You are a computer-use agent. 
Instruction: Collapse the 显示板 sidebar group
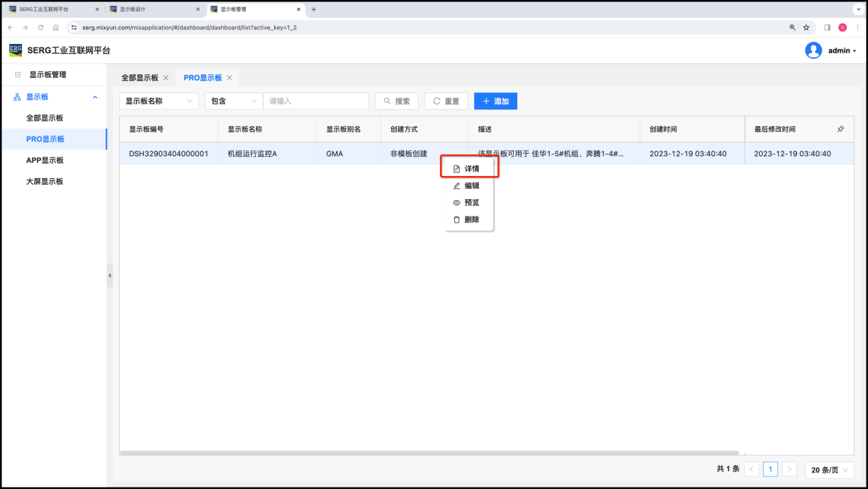(95, 97)
